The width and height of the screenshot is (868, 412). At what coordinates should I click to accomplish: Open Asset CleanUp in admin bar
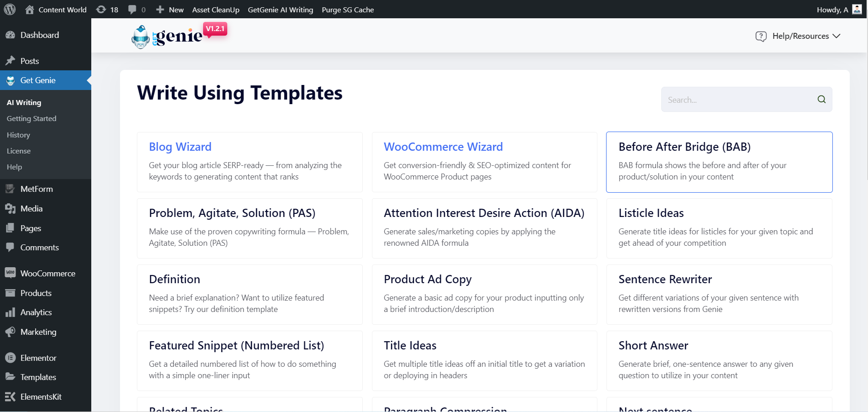(x=216, y=10)
